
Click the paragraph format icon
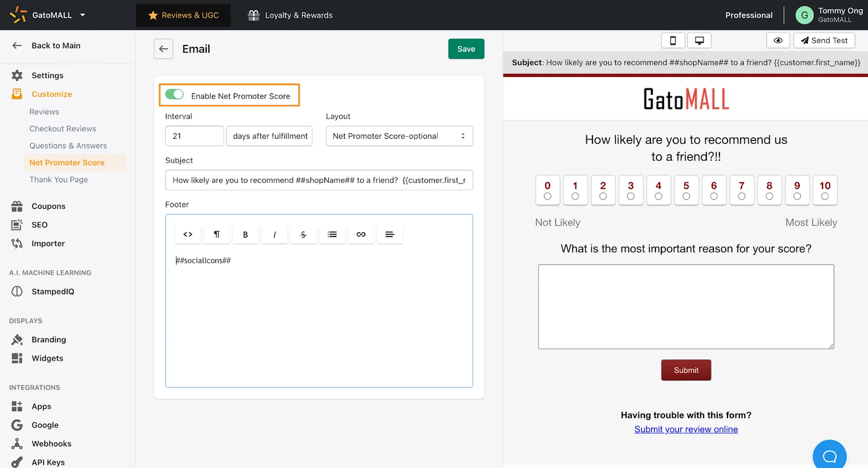216,234
